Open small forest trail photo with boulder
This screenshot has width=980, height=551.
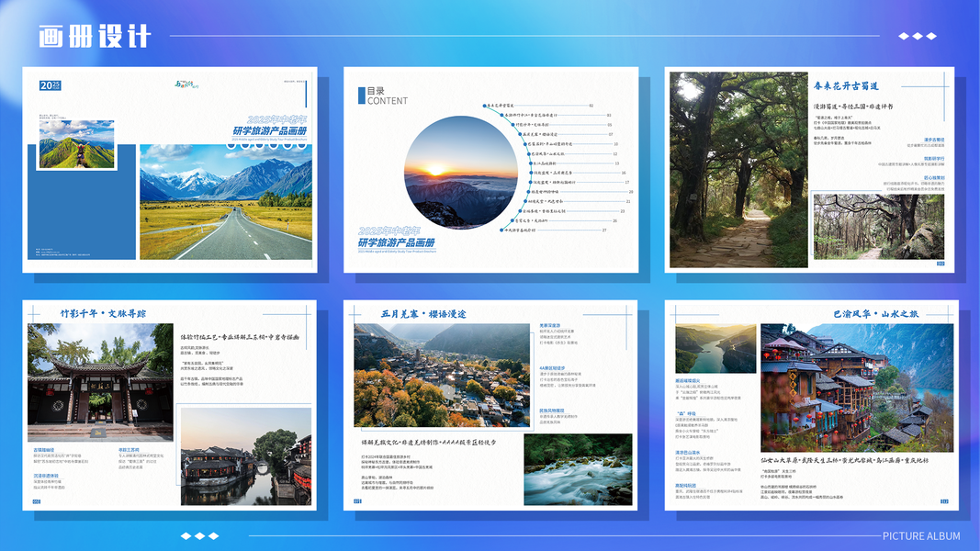(x=879, y=227)
